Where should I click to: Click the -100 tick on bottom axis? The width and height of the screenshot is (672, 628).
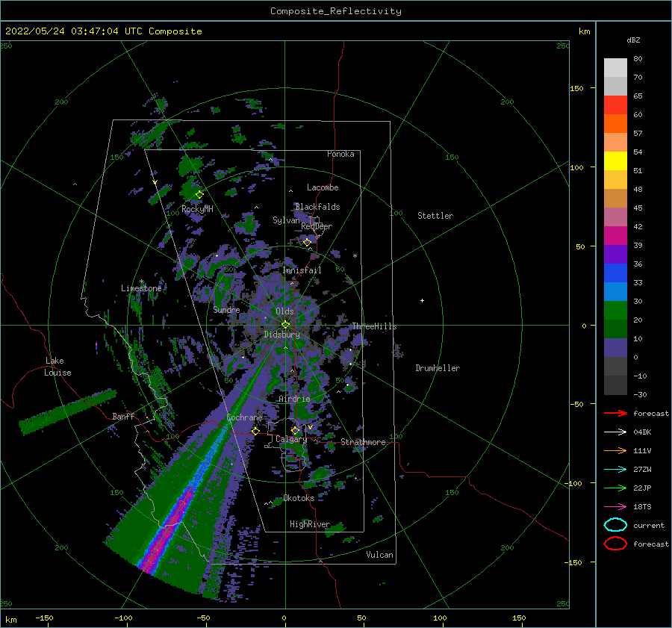[123, 618]
